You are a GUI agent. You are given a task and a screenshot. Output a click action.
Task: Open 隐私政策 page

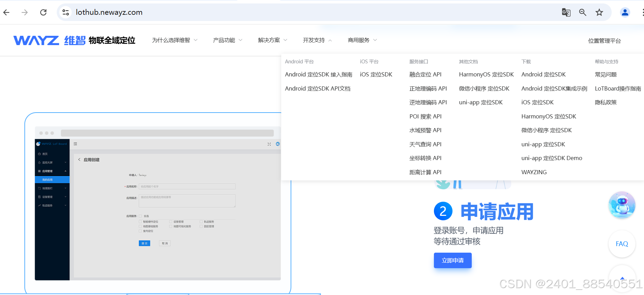(x=605, y=102)
